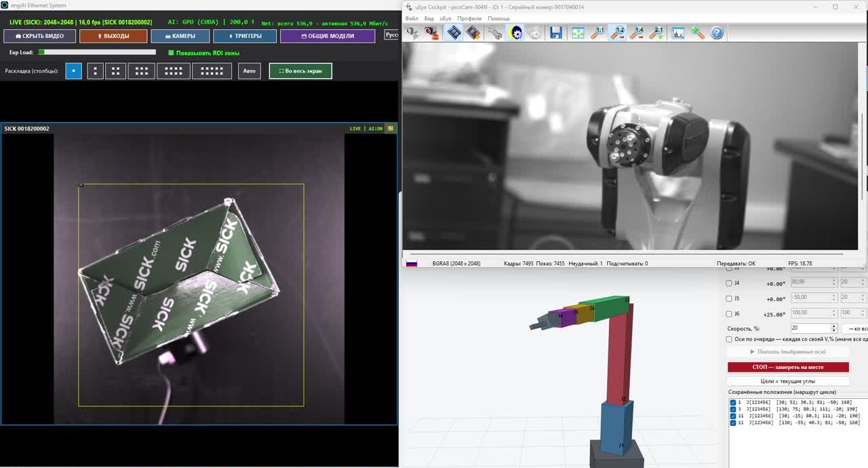Click the Exp Load progress bar
The image size is (868, 468).
(x=97, y=52)
